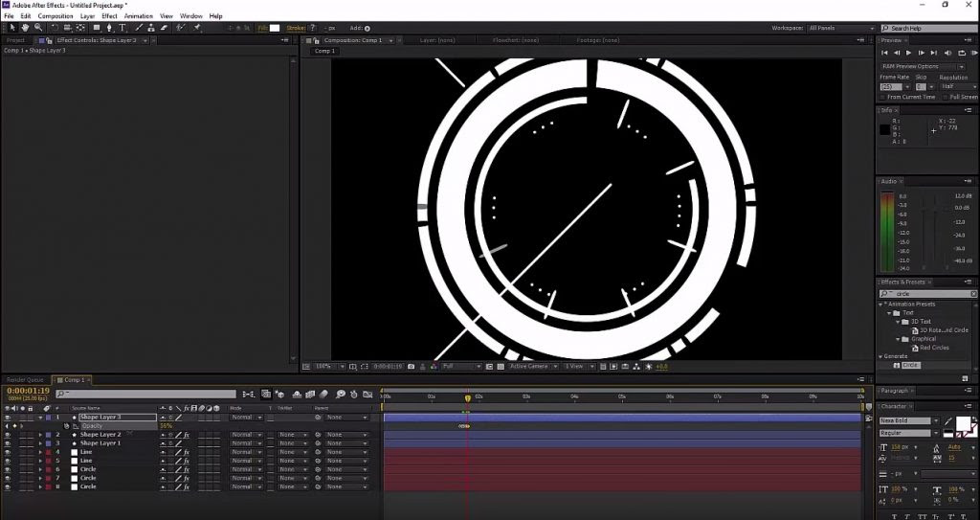Image resolution: width=980 pixels, height=520 pixels.
Task: Click the Stroke color swatch in toolbar
Action: 313,28
